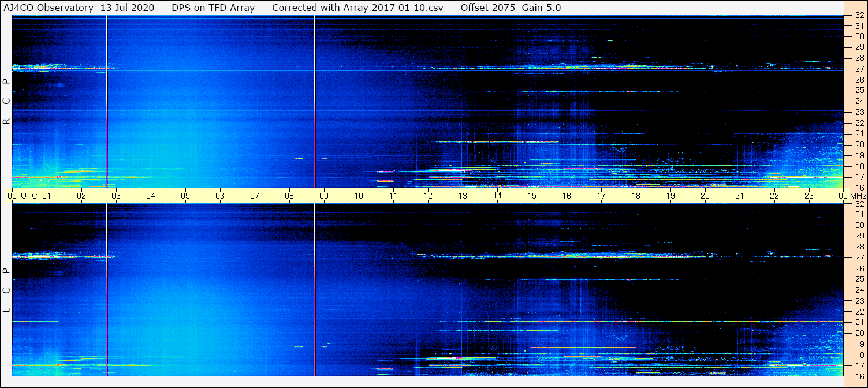Select the 18 hour marker on UTC axis
868x388 pixels.
pos(636,196)
